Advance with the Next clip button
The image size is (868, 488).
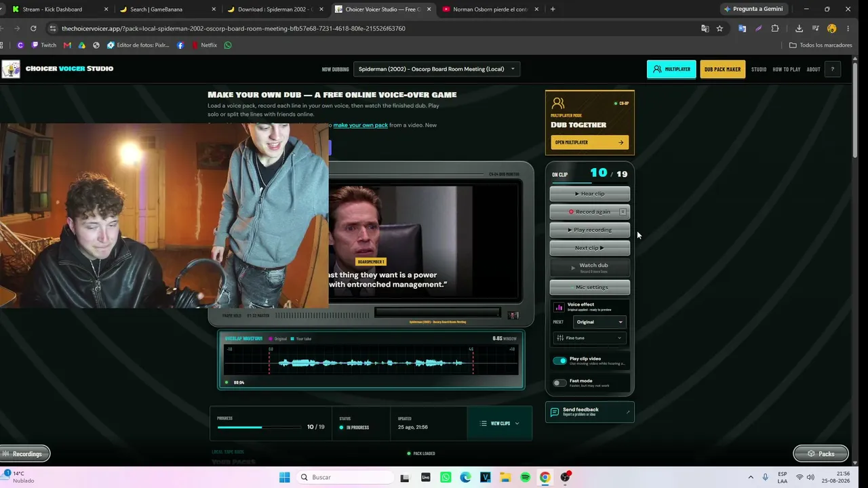tap(589, 248)
